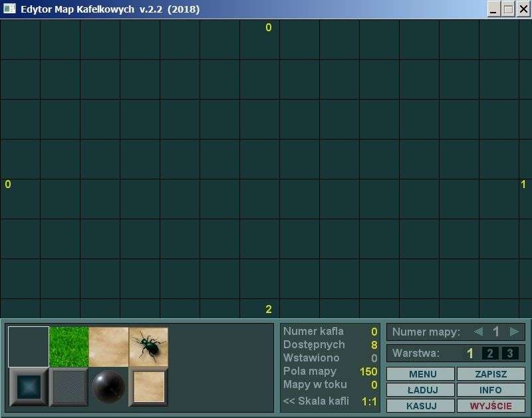Switch to layer 3 (Warstwa)
Screen dimensions: 532x418
coord(510,354)
